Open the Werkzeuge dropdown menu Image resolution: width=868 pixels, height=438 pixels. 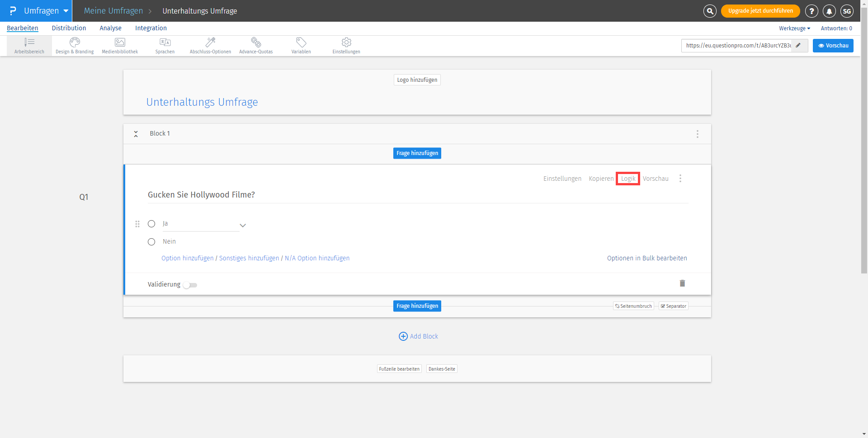click(794, 28)
